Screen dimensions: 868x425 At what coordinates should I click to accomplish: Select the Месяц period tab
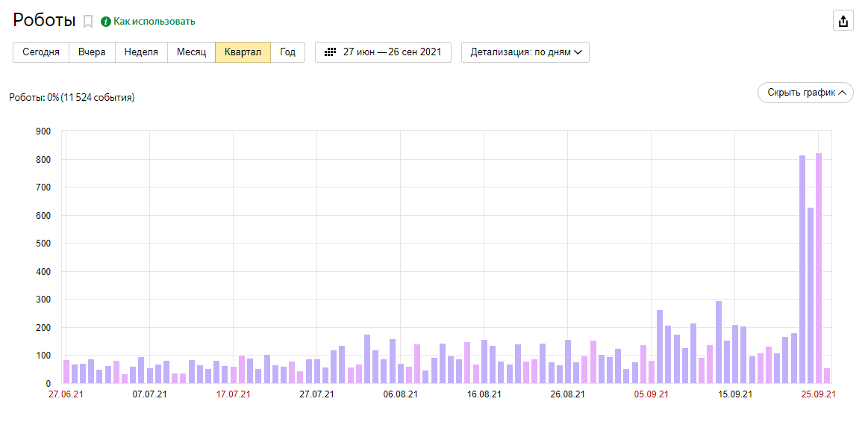pyautogui.click(x=191, y=52)
